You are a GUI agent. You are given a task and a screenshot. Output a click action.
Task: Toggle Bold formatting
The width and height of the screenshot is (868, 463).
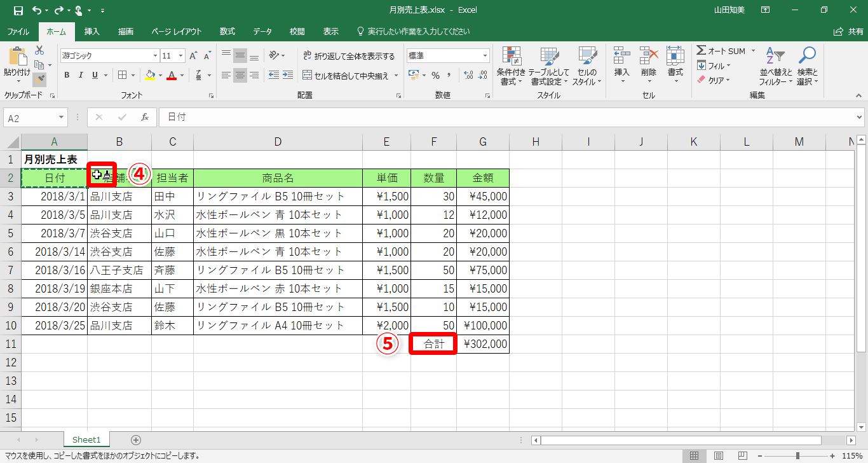tap(67, 76)
